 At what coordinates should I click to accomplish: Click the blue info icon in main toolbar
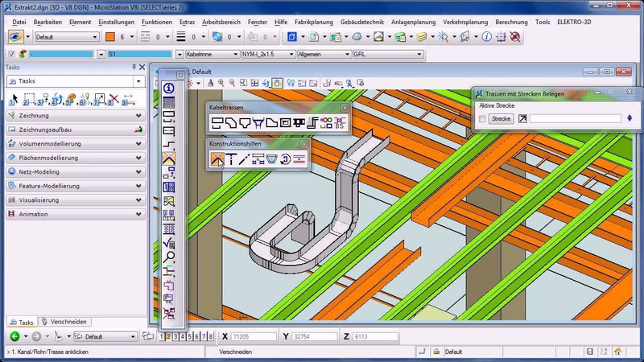(487, 37)
